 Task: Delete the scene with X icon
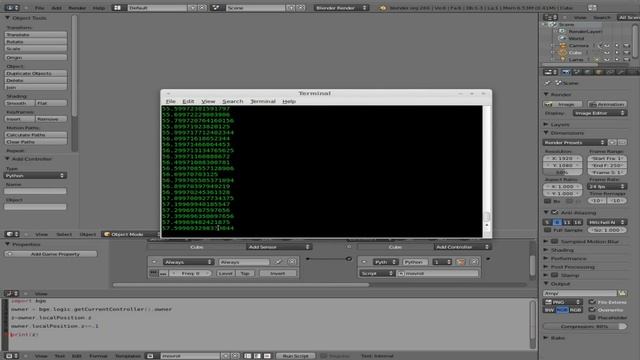pyautogui.click(x=300, y=8)
